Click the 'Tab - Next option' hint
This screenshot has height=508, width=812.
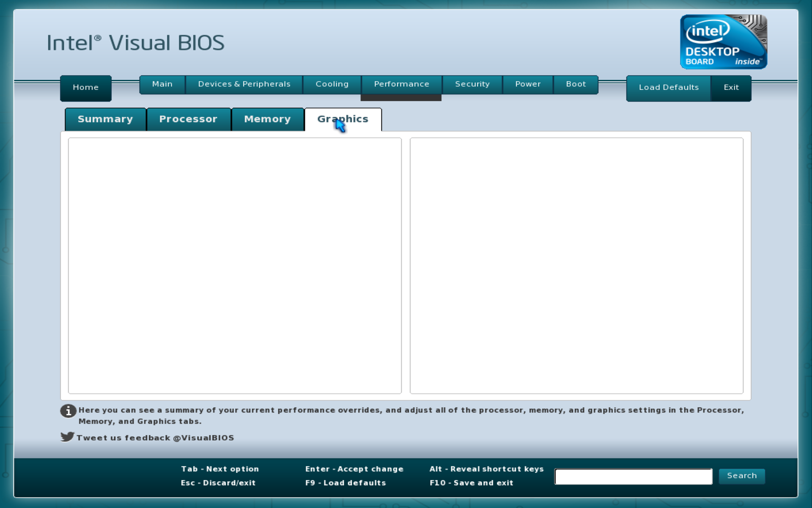pyautogui.click(x=220, y=469)
